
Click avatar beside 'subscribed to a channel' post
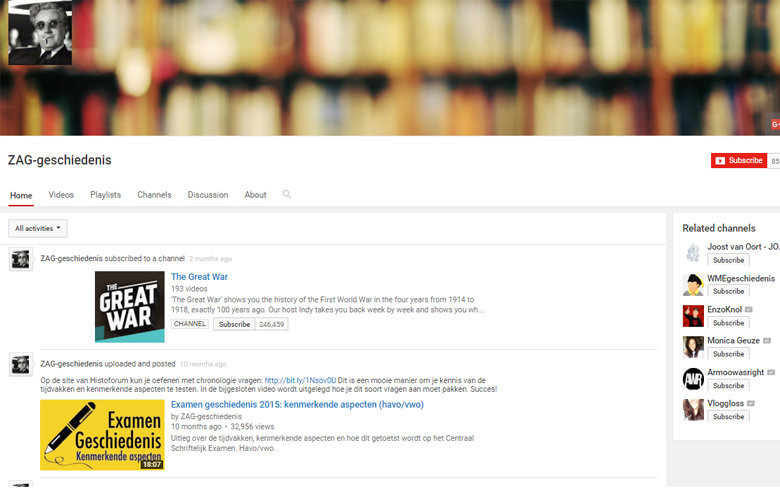point(21,259)
